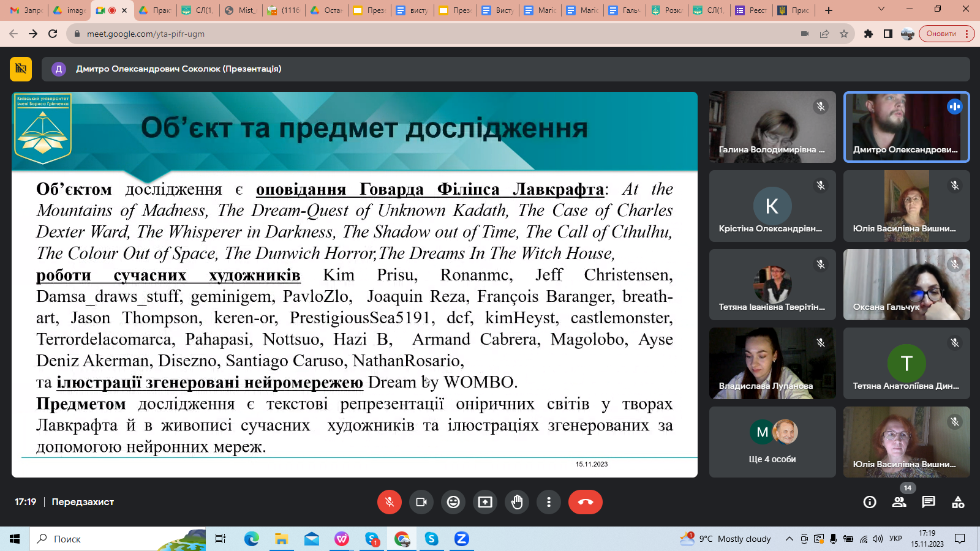Show the participants list panel
The image size is (980, 551).
click(x=899, y=503)
